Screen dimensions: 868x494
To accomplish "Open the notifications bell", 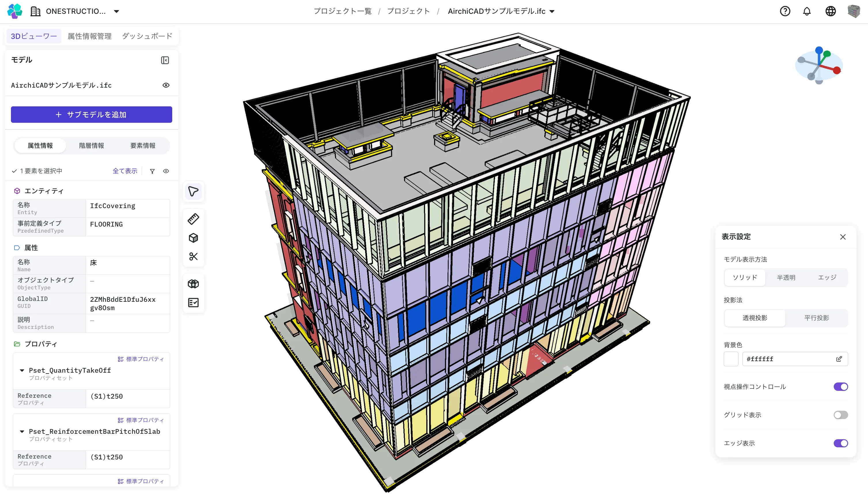I will click(x=807, y=11).
